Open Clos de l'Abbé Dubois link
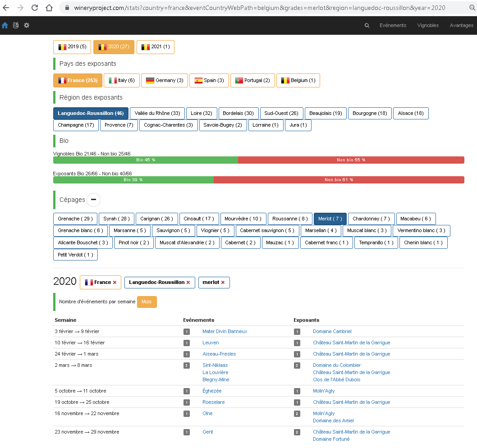This screenshot has width=477, height=448. point(336,380)
